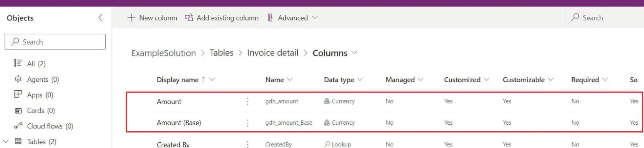Screen dimensions: 644x148
Task: Open more options for the Amount (Base) row
Action: click(x=248, y=123)
